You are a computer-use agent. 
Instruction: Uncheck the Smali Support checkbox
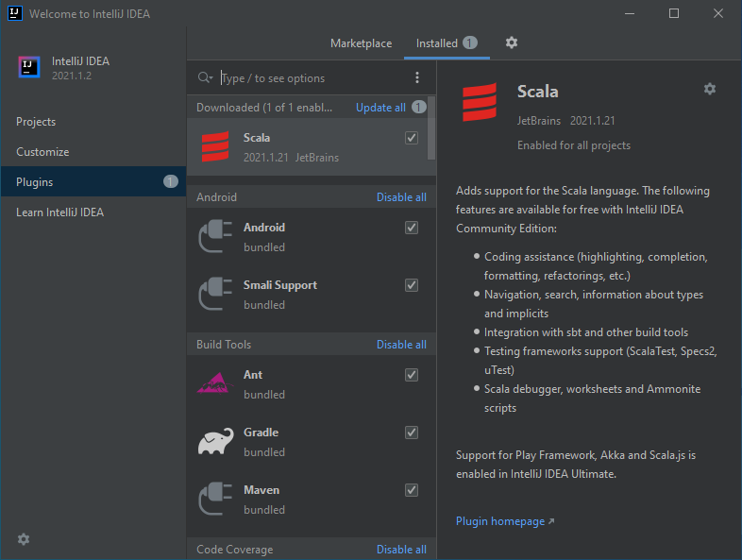click(412, 285)
